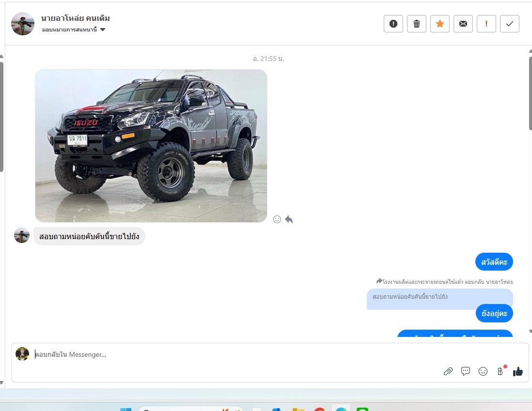Click the left panel scrollbar down arrow
This screenshot has height=411, width=532.
pyautogui.click(x=1, y=382)
